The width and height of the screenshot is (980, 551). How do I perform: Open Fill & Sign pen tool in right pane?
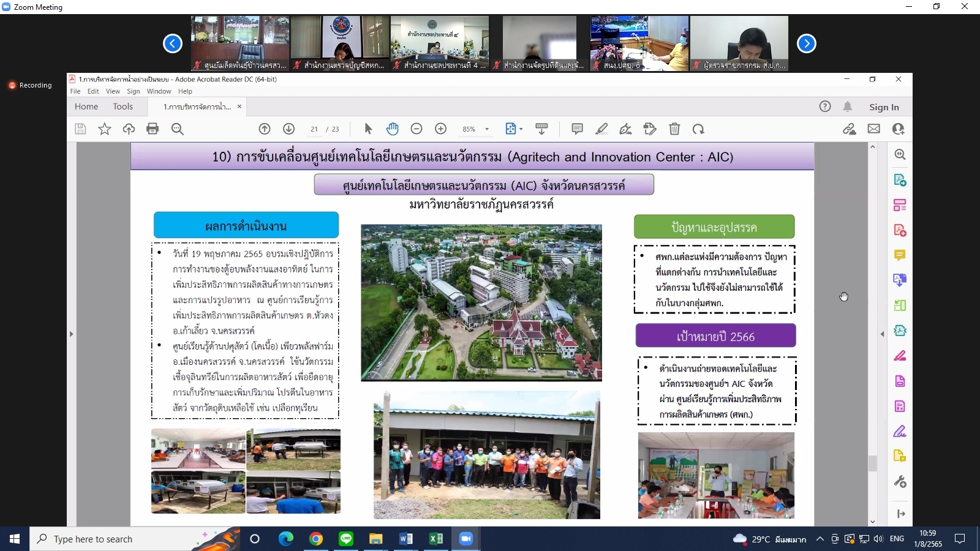coord(900,432)
